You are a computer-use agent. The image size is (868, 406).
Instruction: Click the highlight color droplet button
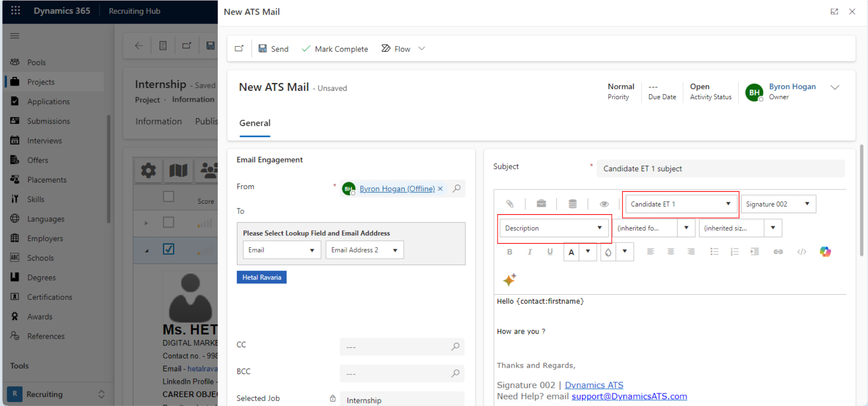(608, 252)
